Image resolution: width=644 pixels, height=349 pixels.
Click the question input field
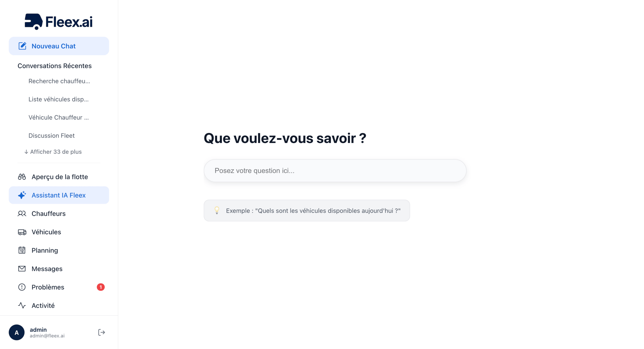click(x=335, y=170)
